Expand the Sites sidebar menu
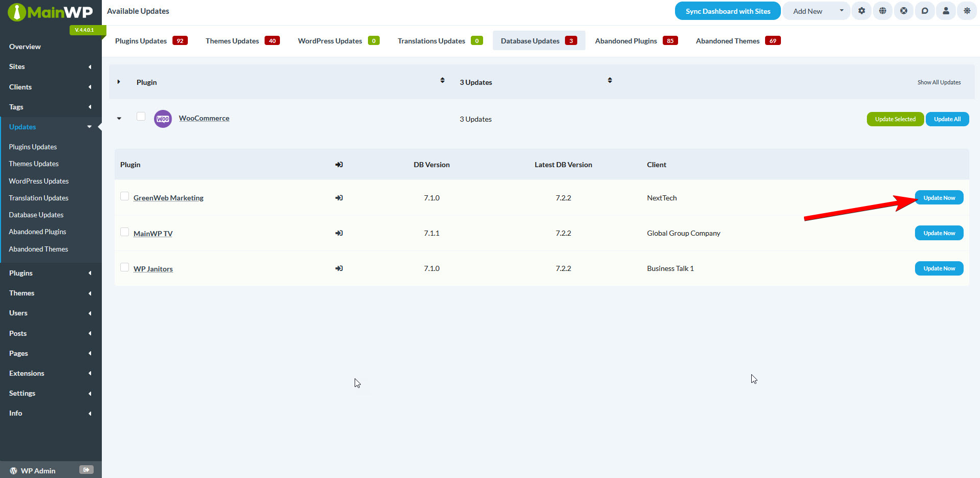Viewport: 980px width, 478px height. (x=90, y=67)
